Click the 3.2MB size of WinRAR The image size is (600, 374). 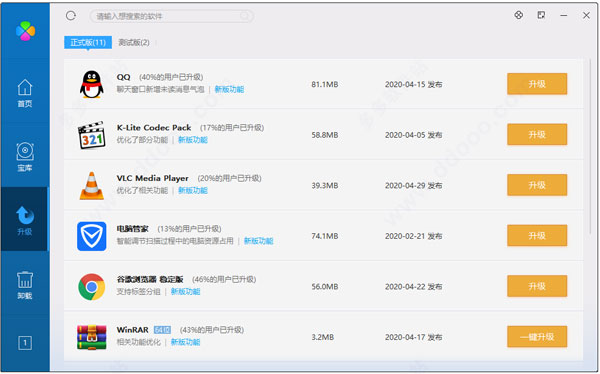pyautogui.click(x=323, y=337)
